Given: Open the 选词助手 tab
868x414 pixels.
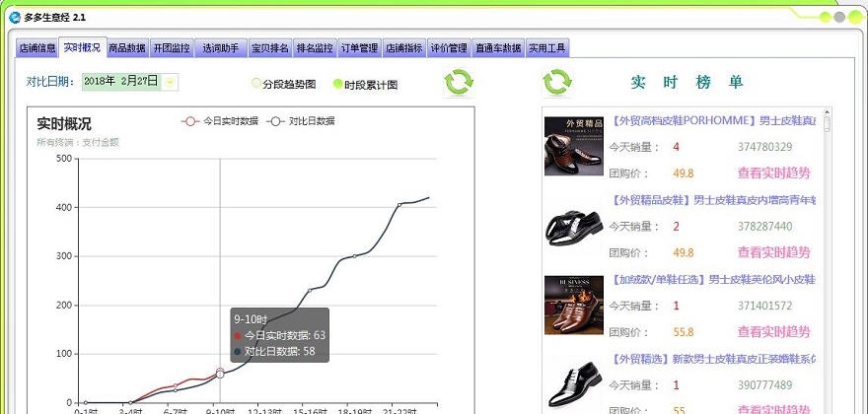Looking at the screenshot, I should point(220,48).
